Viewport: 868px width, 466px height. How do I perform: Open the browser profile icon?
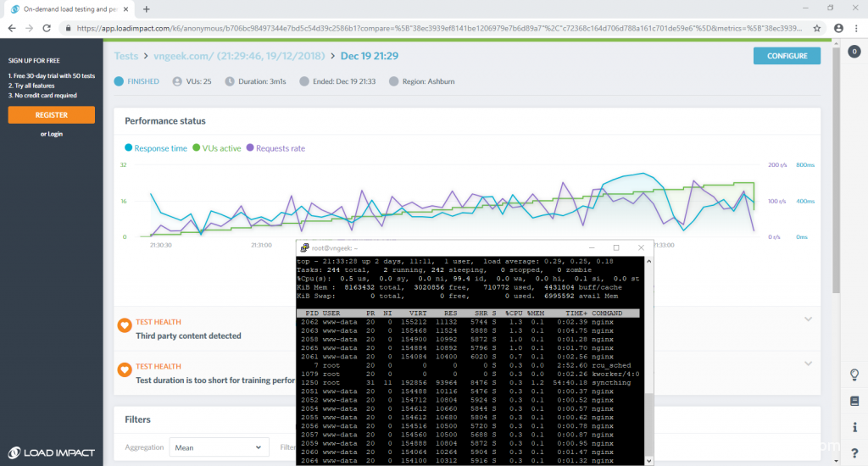tap(838, 28)
